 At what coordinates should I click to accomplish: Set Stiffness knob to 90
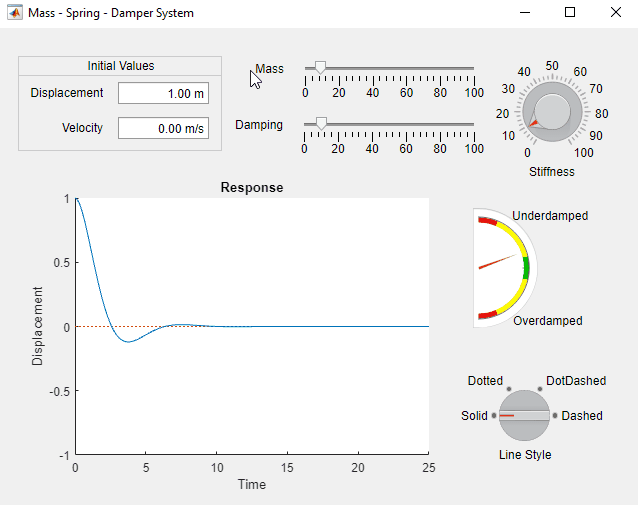pos(596,135)
